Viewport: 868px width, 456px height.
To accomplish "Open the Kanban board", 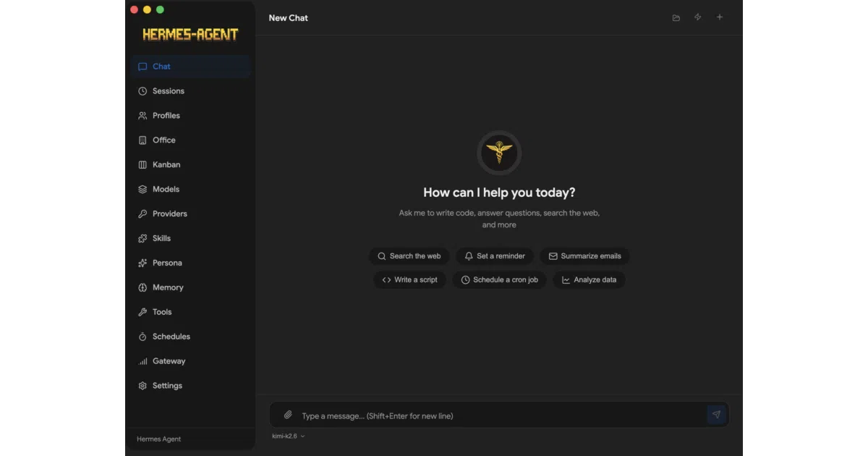I will (x=192, y=165).
